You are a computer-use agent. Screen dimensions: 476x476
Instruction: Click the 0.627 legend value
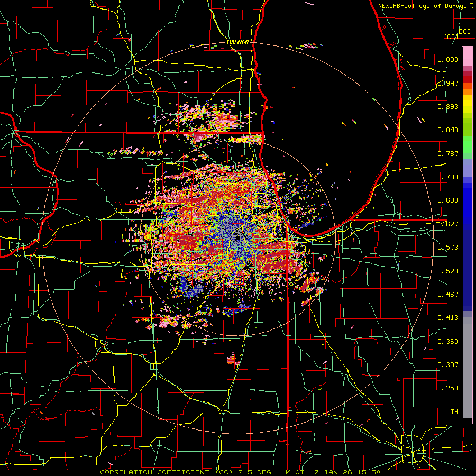[448, 224]
